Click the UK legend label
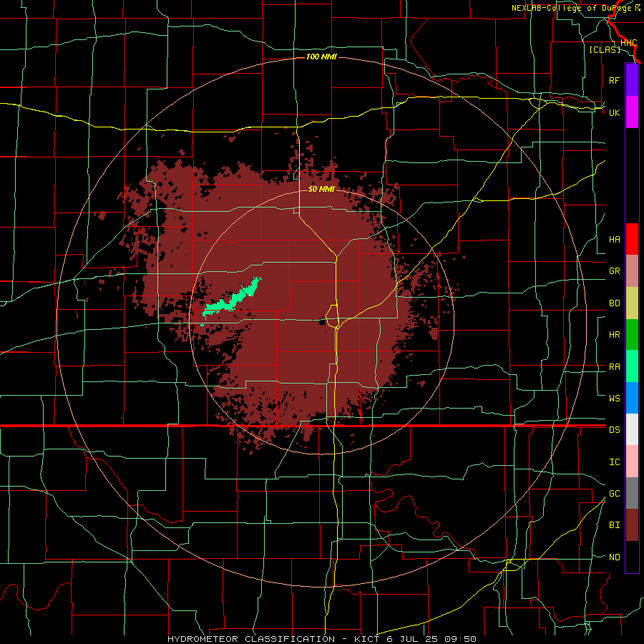Image resolution: width=644 pixels, height=644 pixels. (x=615, y=112)
